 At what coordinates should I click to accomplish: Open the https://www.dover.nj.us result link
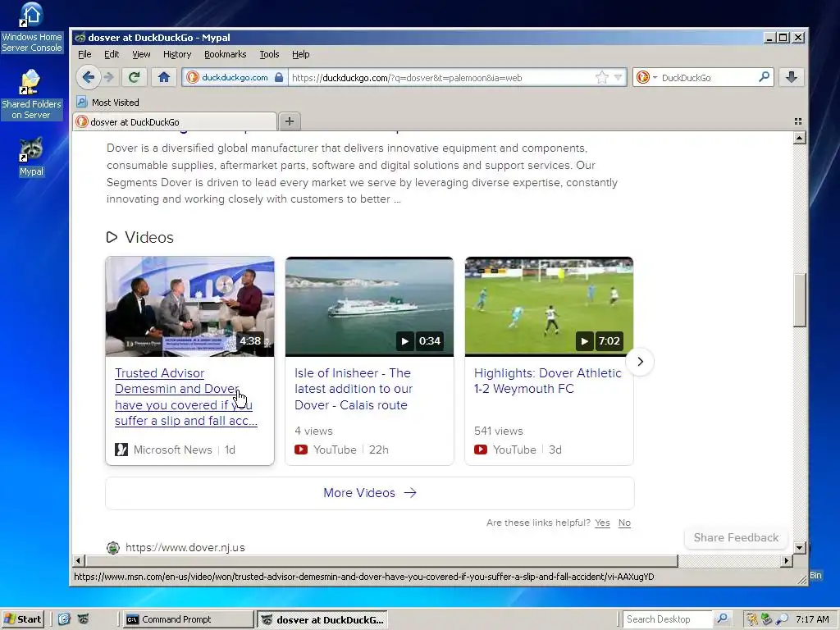pos(185,547)
